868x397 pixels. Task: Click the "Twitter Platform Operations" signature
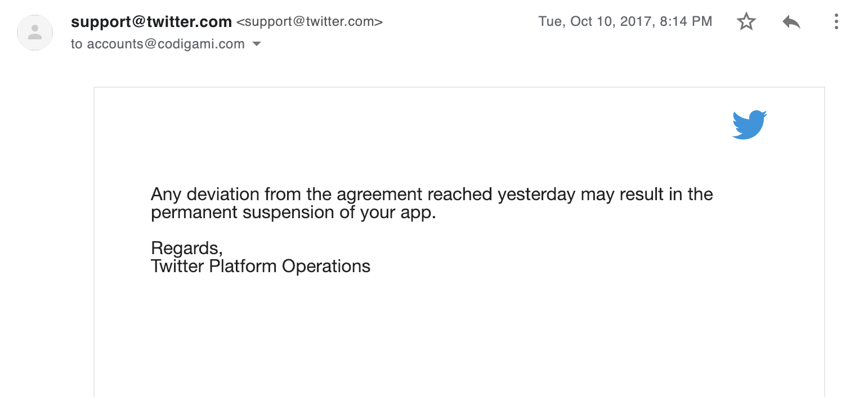tap(261, 266)
